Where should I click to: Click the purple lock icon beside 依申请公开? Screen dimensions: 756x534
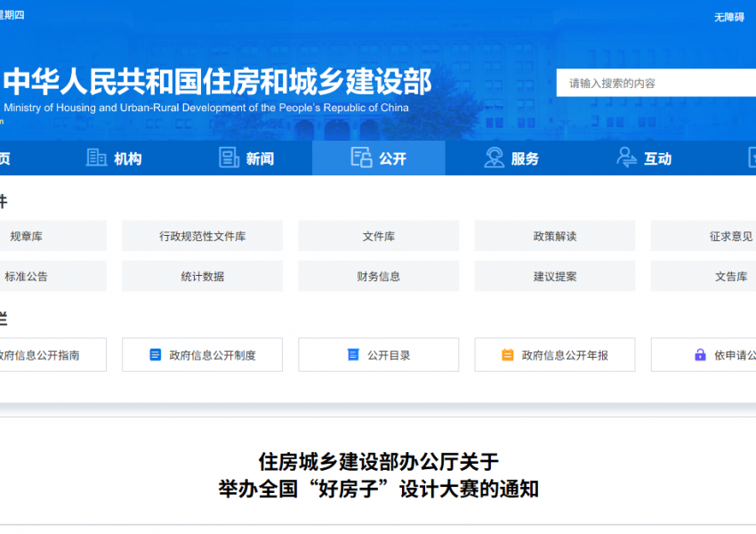click(x=700, y=355)
